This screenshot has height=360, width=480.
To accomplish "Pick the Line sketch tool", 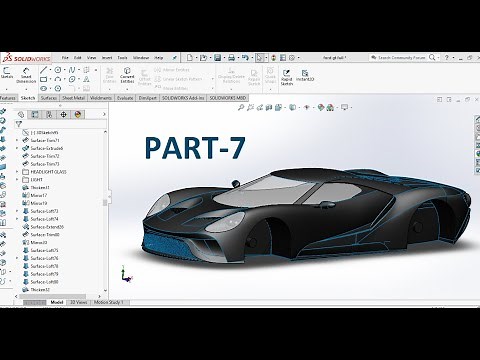I will [43, 70].
